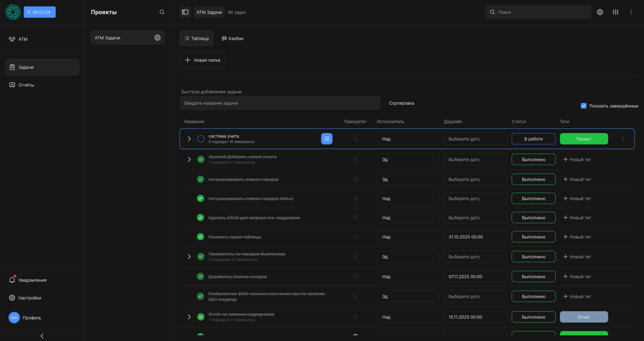Set priority for Починить скрол таблицы
Viewport: 644px width, 341px height.
pos(356,237)
